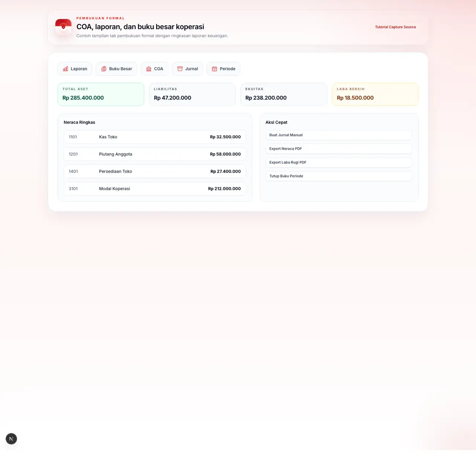Click the archive box icon on Jurnal
Viewport: 476px width, 476px height.
(180, 69)
